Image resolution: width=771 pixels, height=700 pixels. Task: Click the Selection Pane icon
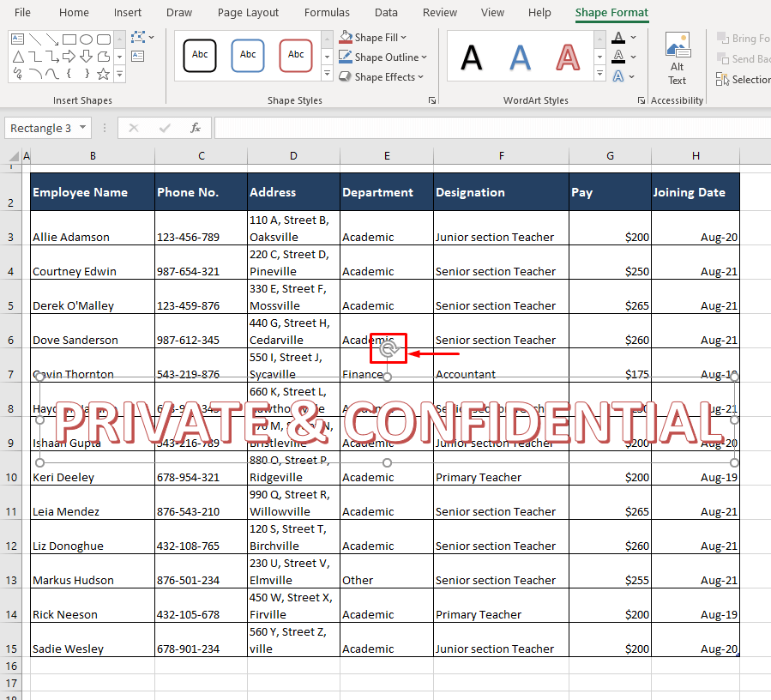721,79
